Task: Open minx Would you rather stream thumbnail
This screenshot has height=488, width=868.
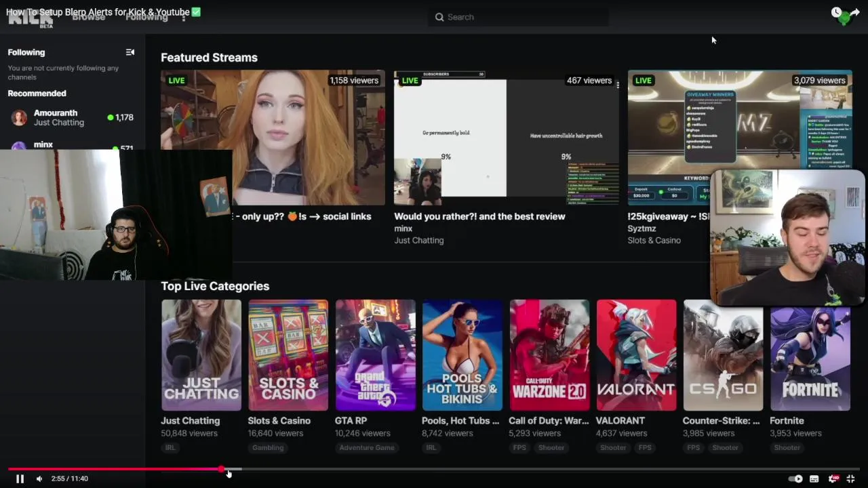Action: 506,138
